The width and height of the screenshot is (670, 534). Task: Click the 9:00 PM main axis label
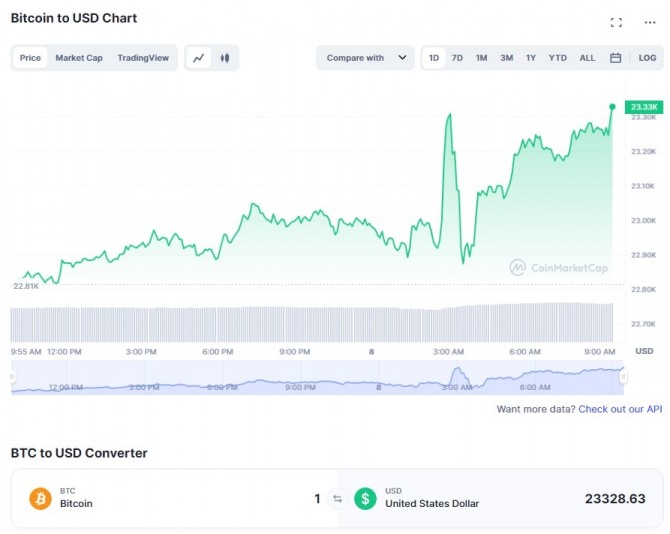tap(295, 352)
